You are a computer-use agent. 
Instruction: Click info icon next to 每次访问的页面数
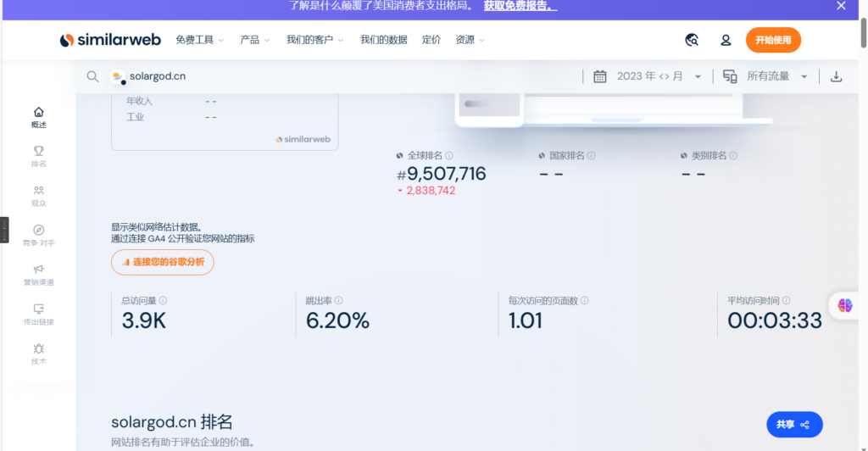[x=585, y=300]
